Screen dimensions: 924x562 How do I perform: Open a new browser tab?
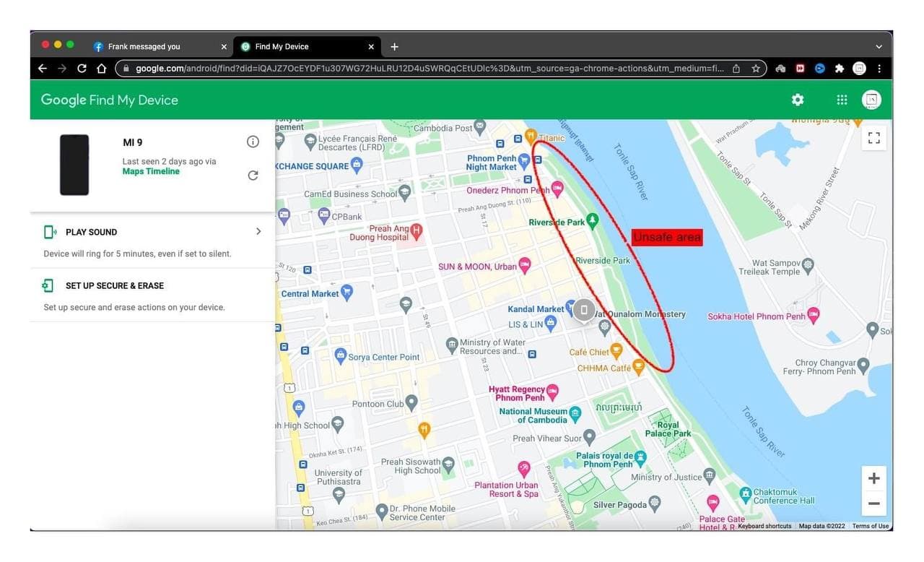click(x=394, y=46)
